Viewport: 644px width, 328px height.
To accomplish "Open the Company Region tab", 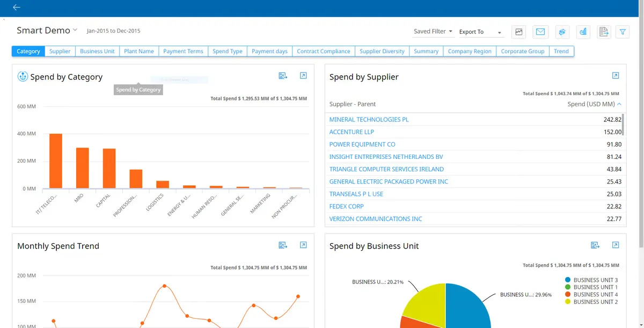I will pyautogui.click(x=470, y=51).
